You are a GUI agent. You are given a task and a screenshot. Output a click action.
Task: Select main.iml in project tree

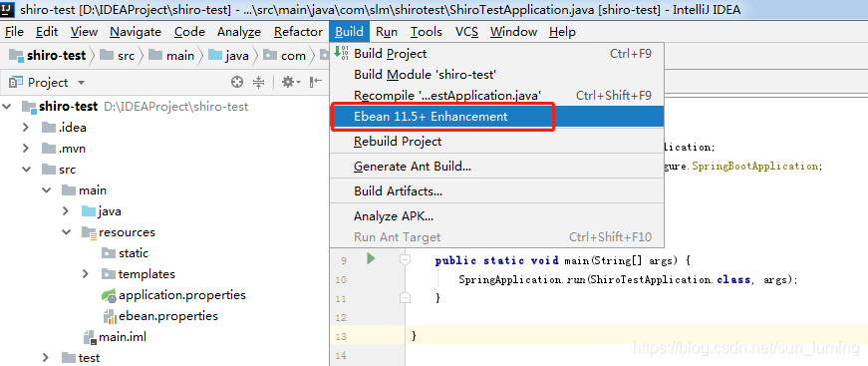coord(115,337)
